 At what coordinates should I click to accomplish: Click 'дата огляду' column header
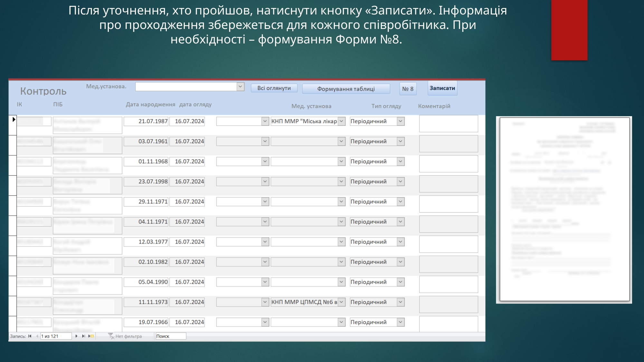click(x=195, y=105)
